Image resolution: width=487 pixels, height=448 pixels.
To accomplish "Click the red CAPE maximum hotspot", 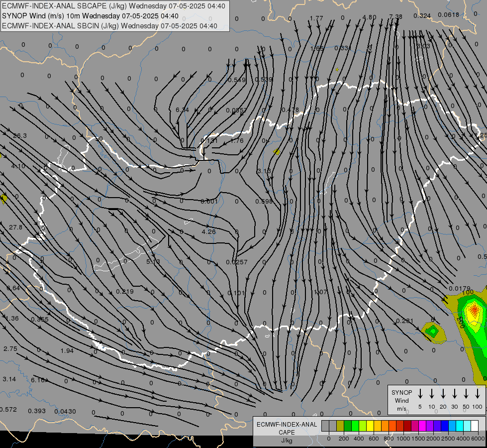I will pyautogui.click(x=474, y=310).
